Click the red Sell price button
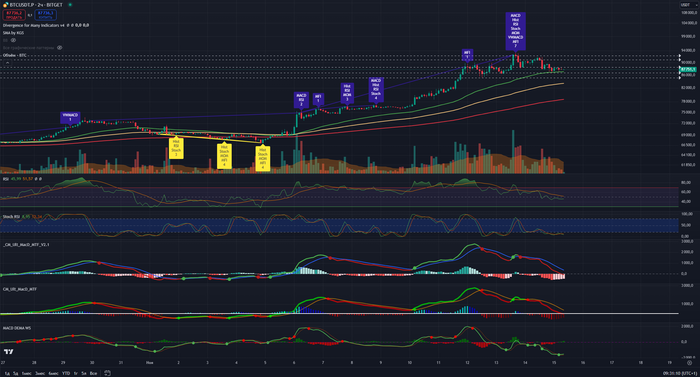 14,15
